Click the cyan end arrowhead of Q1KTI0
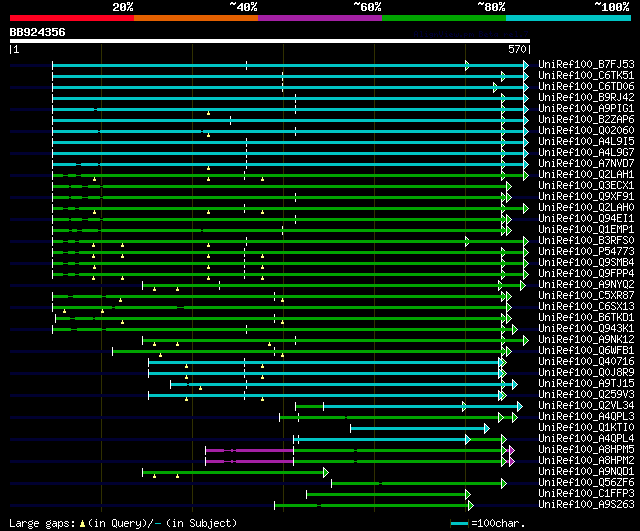The image size is (640, 531). click(x=487, y=428)
